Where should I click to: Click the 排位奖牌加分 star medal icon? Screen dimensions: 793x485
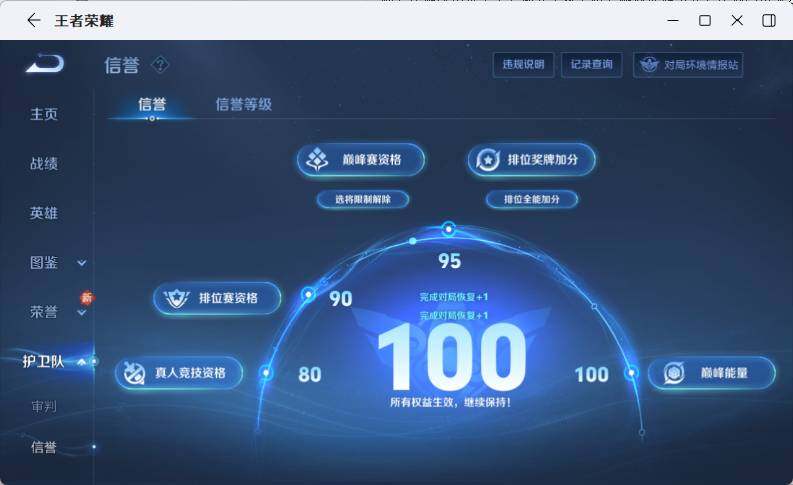coord(488,159)
